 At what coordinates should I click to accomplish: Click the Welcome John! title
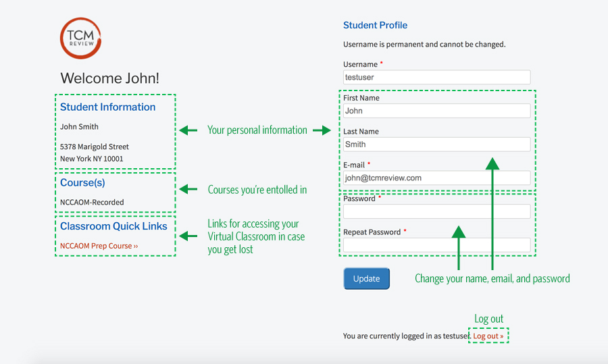click(x=109, y=78)
